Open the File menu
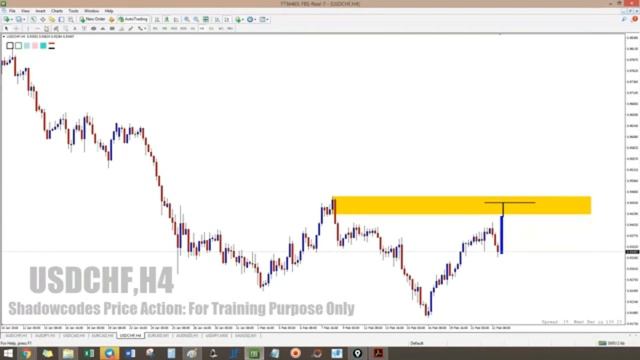The image size is (640, 360). point(12,11)
